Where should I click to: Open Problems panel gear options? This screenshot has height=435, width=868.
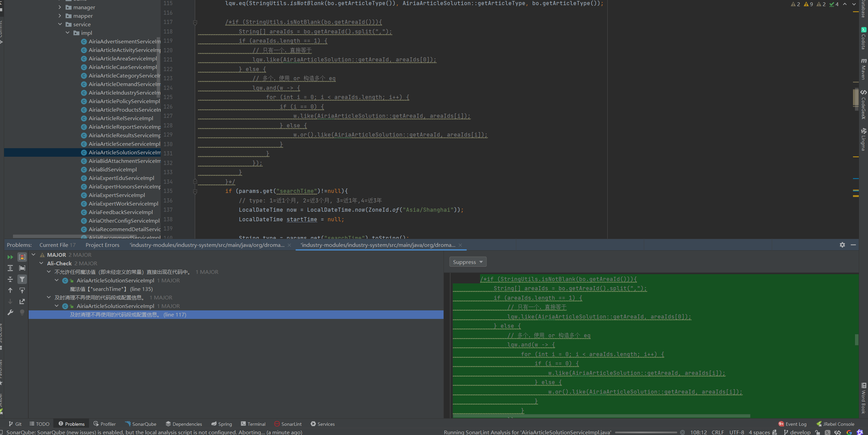842,245
